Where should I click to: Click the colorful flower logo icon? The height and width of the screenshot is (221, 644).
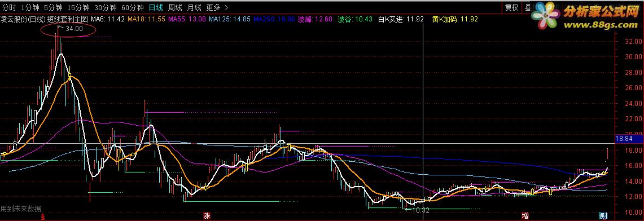[546, 16]
